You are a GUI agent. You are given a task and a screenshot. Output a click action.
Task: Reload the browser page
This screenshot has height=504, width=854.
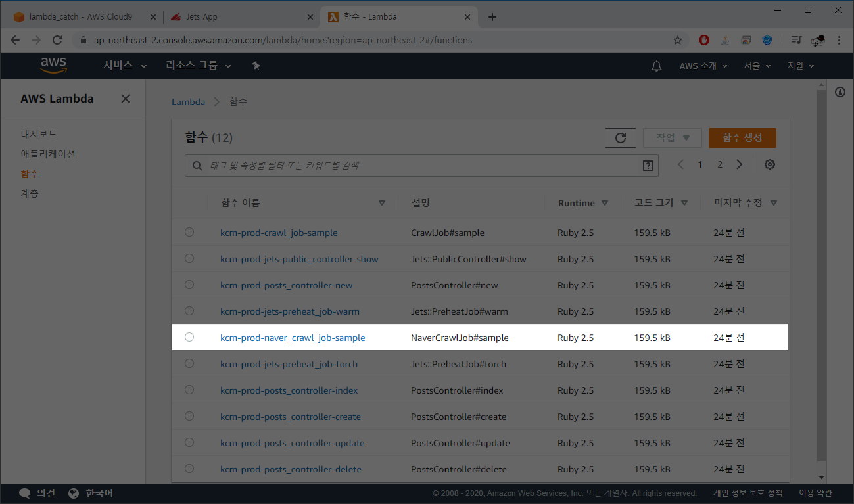(x=57, y=40)
